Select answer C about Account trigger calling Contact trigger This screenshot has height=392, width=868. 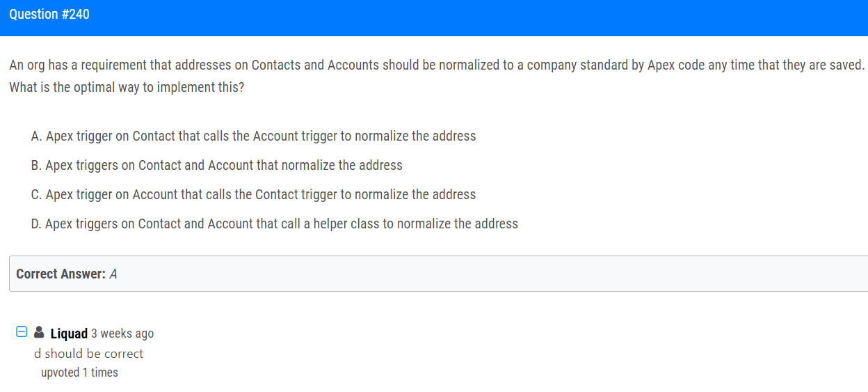pos(253,194)
